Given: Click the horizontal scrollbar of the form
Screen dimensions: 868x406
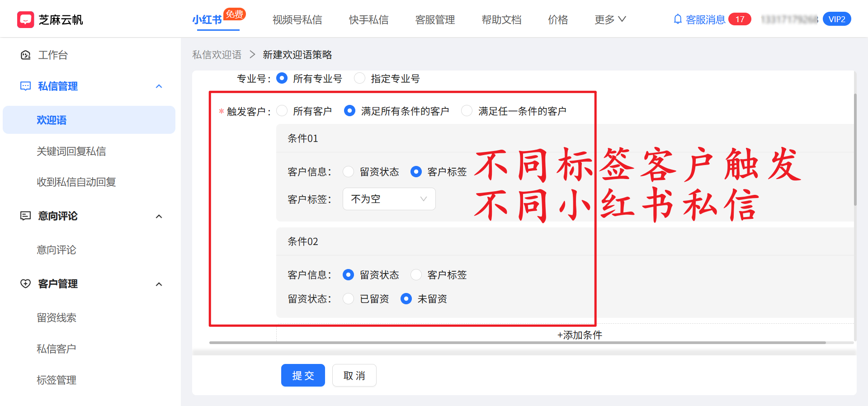Looking at the screenshot, I should 518,343.
